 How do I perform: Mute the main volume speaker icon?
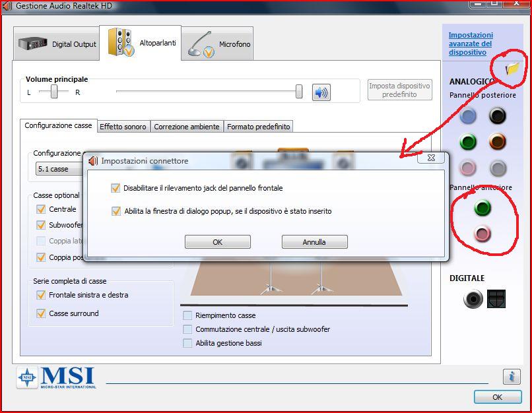321,92
